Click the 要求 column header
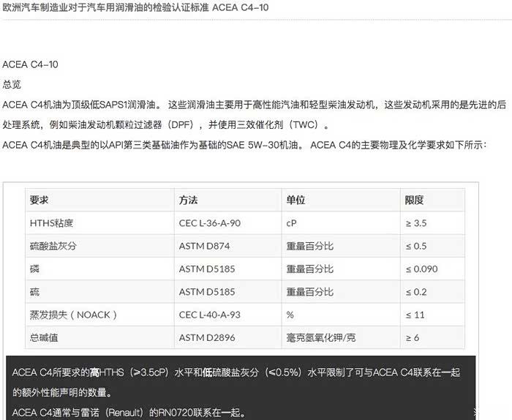 click(x=39, y=200)
